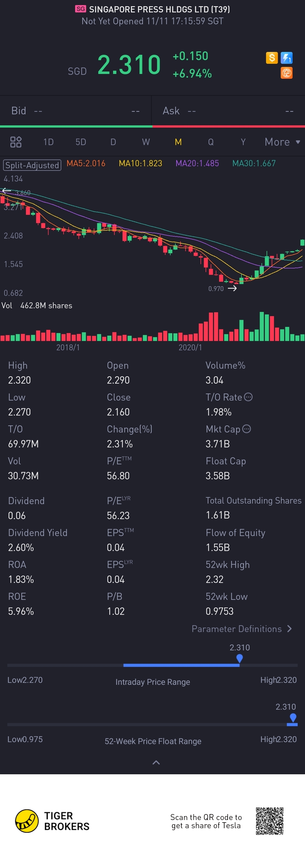Image resolution: width=305 pixels, height=868 pixels.
Task: Tap the MA20:1.485 indicator label
Action: click(x=197, y=163)
